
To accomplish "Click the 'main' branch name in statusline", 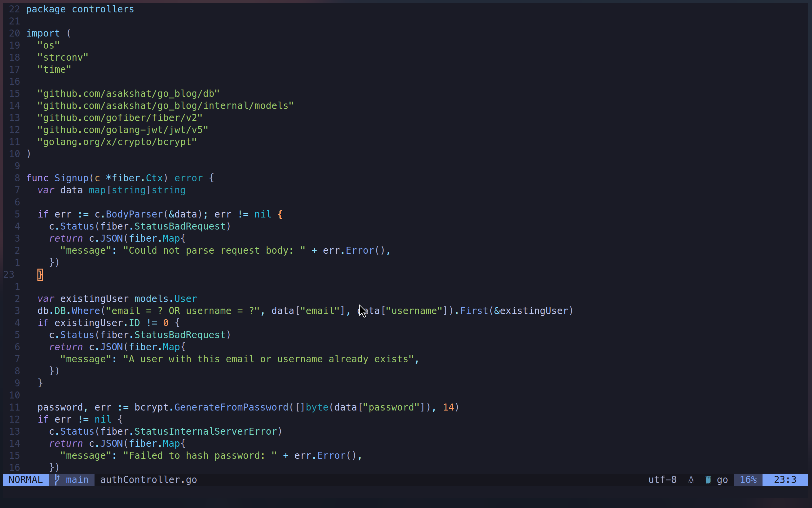I will coord(77,479).
